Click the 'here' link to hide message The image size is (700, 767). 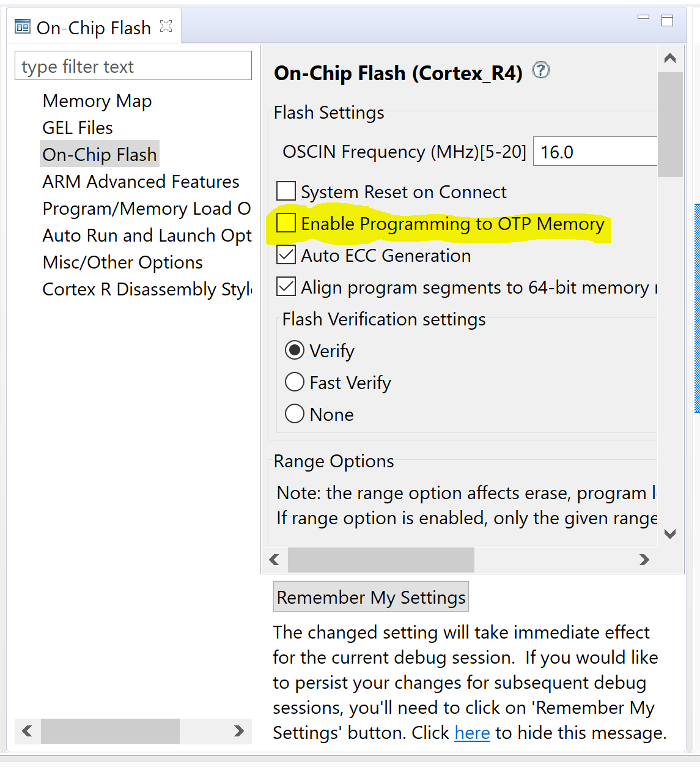pos(472,733)
